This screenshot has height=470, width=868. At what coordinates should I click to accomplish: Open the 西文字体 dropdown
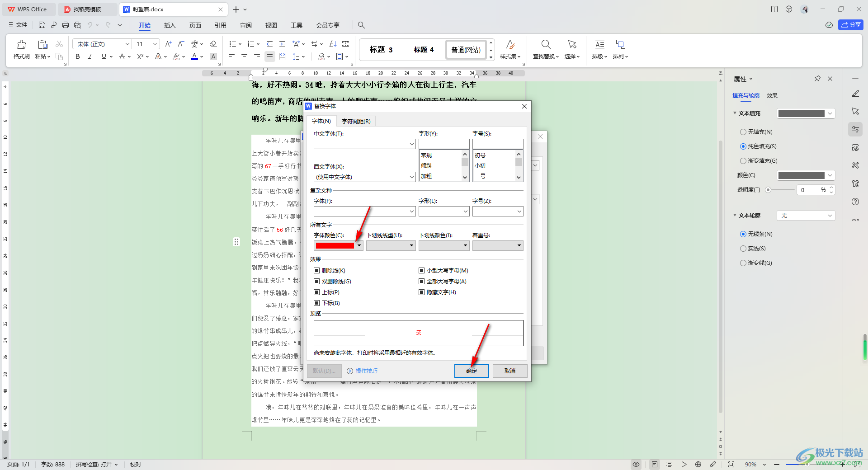pyautogui.click(x=411, y=177)
